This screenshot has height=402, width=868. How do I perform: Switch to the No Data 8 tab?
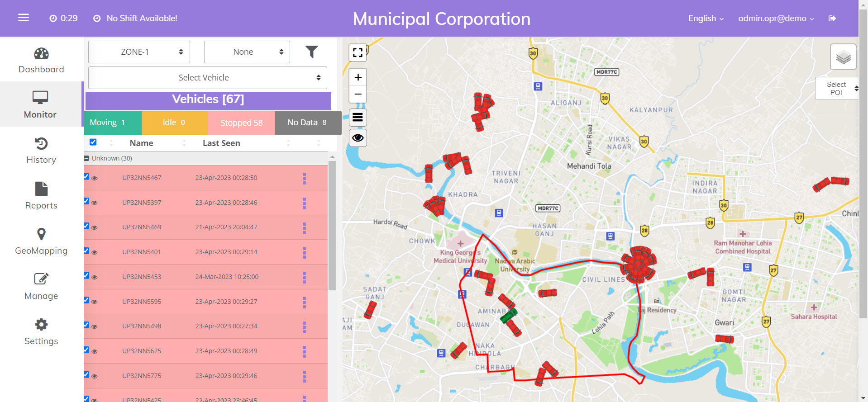(x=308, y=123)
